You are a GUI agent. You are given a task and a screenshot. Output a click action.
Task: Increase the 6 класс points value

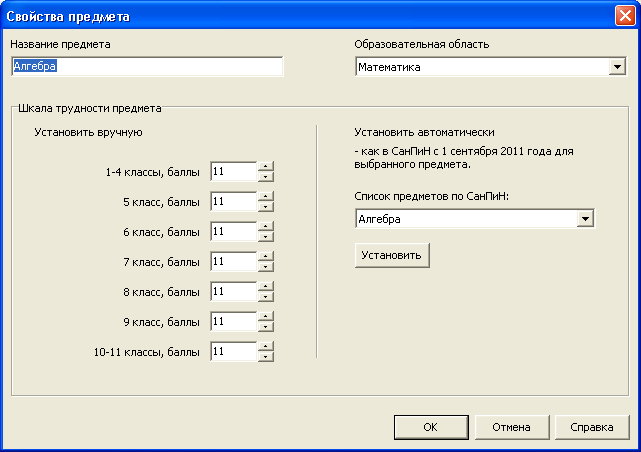click(266, 226)
